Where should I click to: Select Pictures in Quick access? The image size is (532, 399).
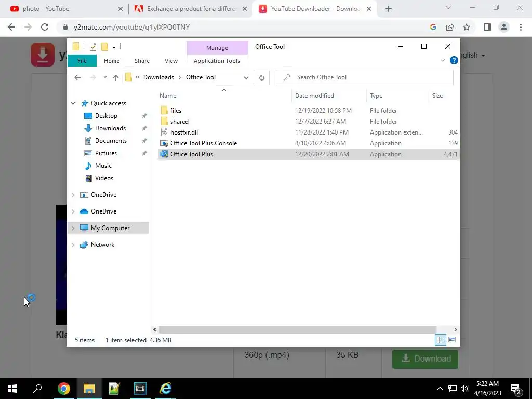point(105,153)
